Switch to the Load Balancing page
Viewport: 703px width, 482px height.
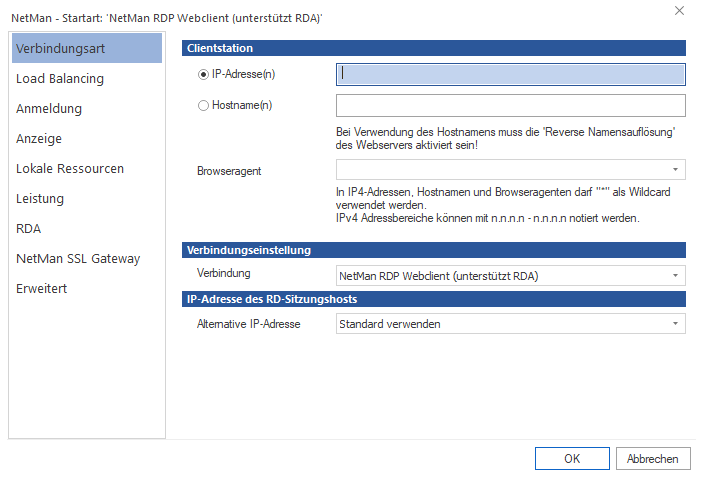60,79
